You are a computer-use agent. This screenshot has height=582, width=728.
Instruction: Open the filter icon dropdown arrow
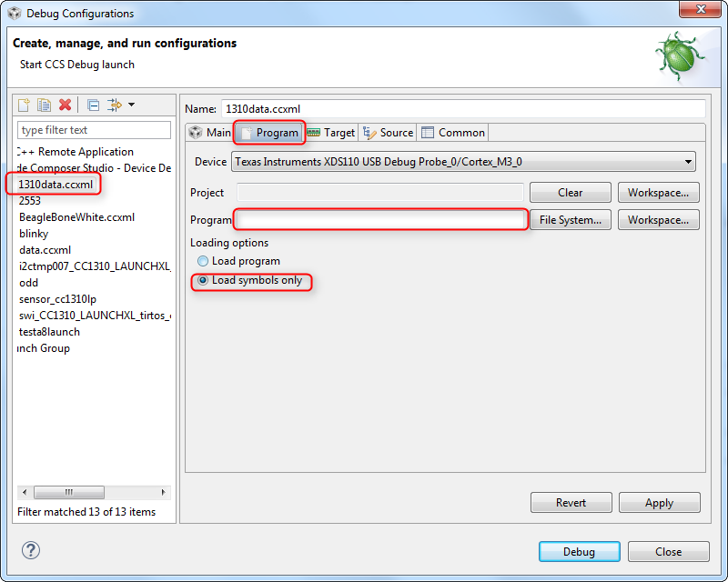(x=132, y=105)
